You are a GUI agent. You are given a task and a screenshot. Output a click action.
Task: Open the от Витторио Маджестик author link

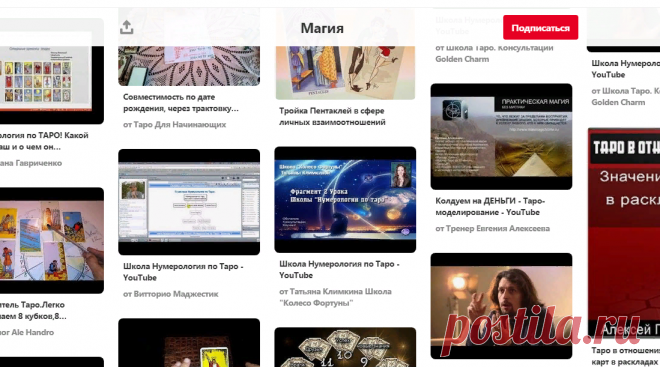click(x=170, y=294)
